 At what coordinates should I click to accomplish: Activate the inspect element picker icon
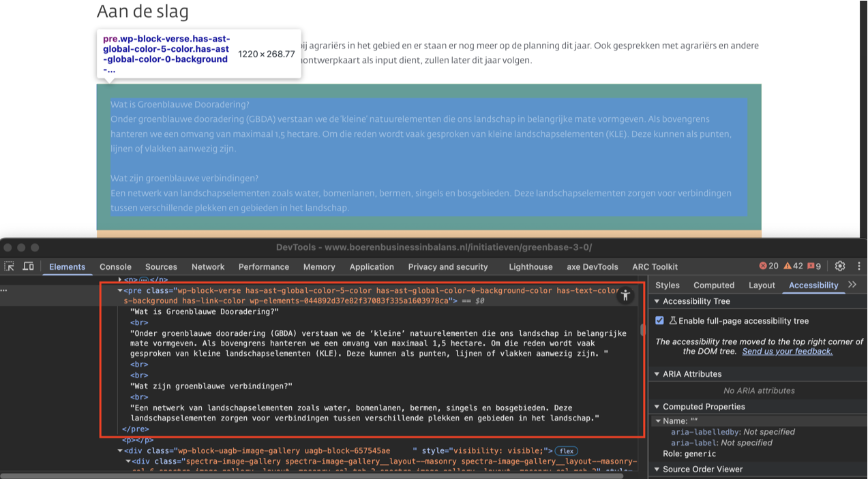click(x=10, y=266)
